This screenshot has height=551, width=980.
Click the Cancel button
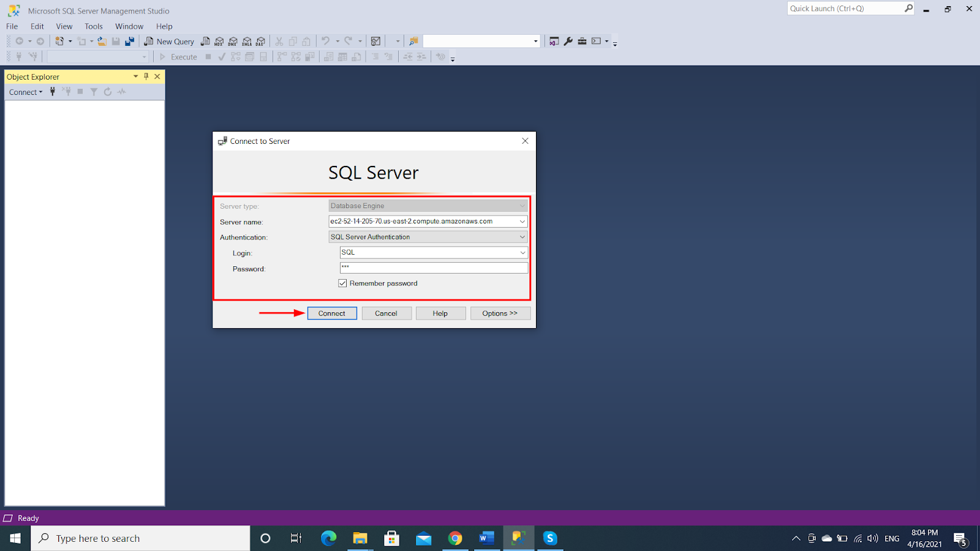point(386,313)
